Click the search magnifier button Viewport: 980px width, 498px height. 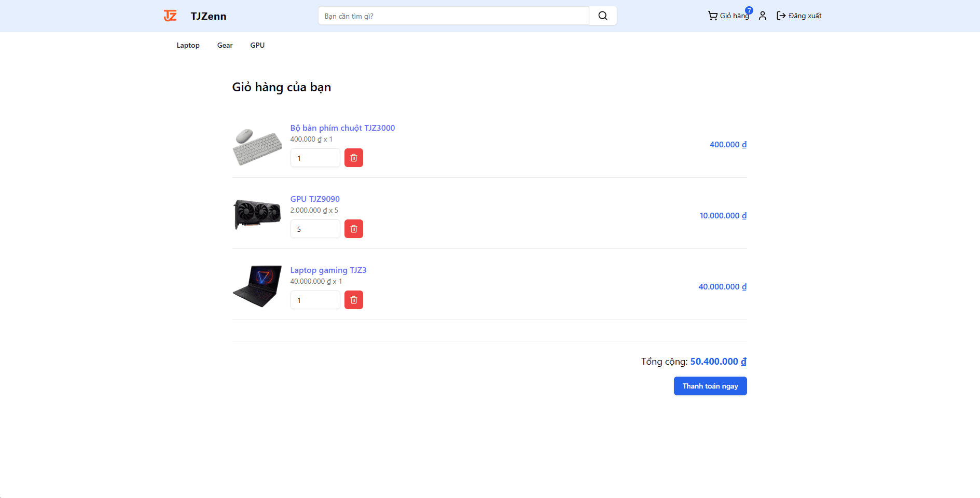coord(602,16)
